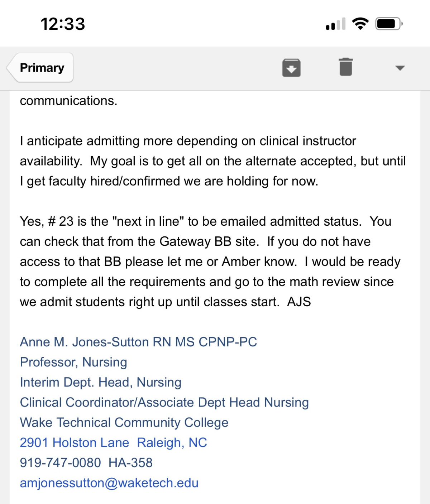Open the Raleigh, NC location link
The image size is (430, 504).
(172, 442)
